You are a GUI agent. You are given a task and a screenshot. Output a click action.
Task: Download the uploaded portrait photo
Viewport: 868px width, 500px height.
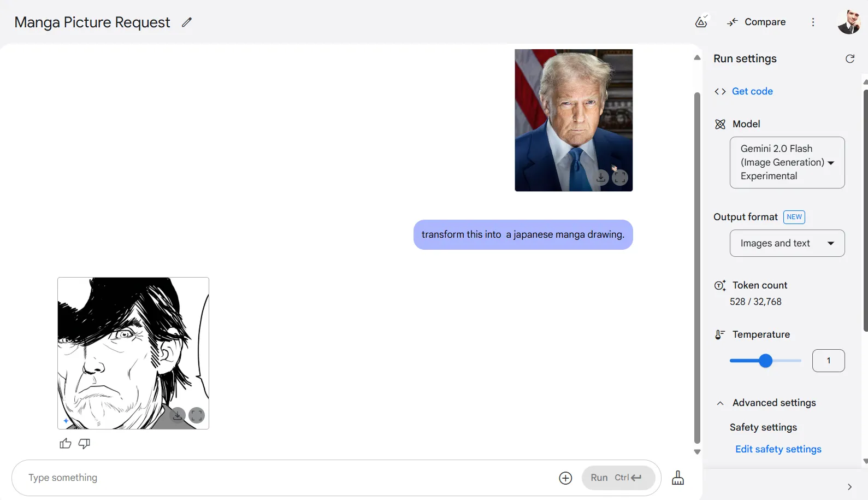pos(601,178)
